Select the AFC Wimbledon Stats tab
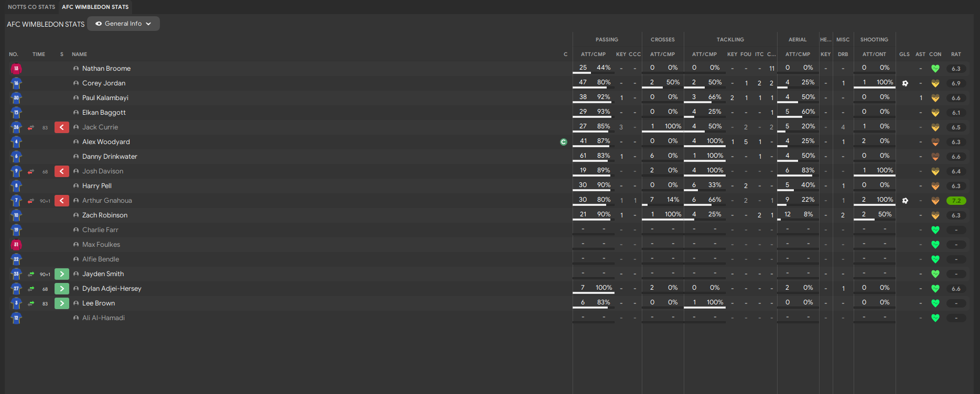Viewport: 980px width, 394px height. coord(95,7)
